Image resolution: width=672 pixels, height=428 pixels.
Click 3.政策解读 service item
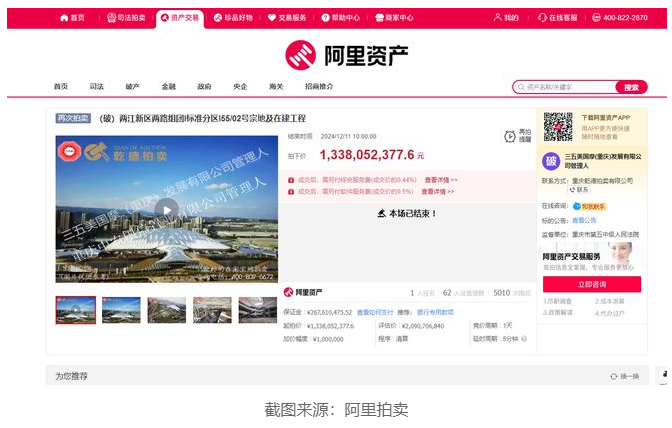[558, 313]
